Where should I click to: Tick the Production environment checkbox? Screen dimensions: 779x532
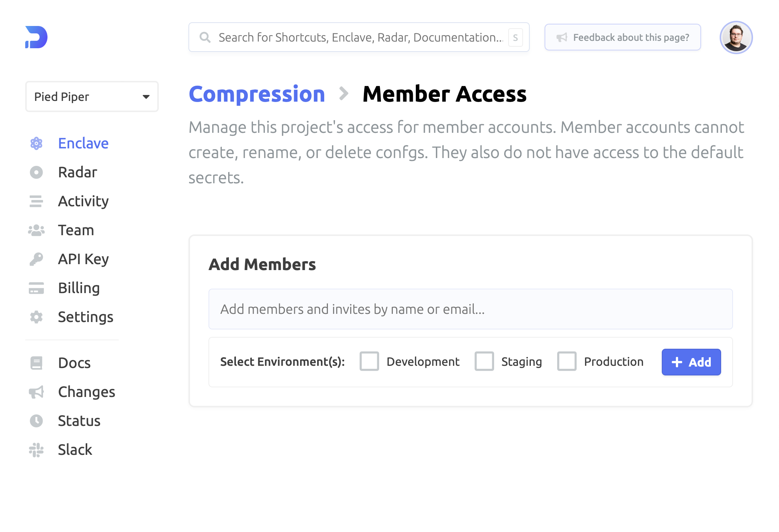pyautogui.click(x=567, y=361)
